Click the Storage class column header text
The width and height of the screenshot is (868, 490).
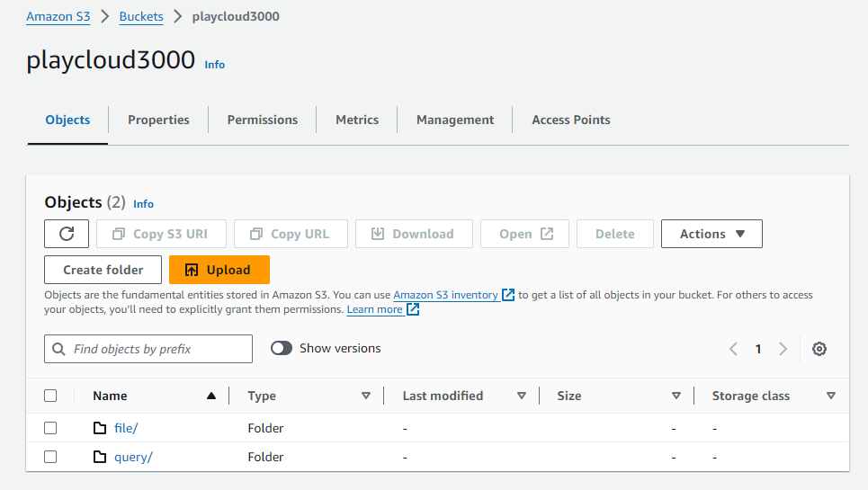[751, 396]
